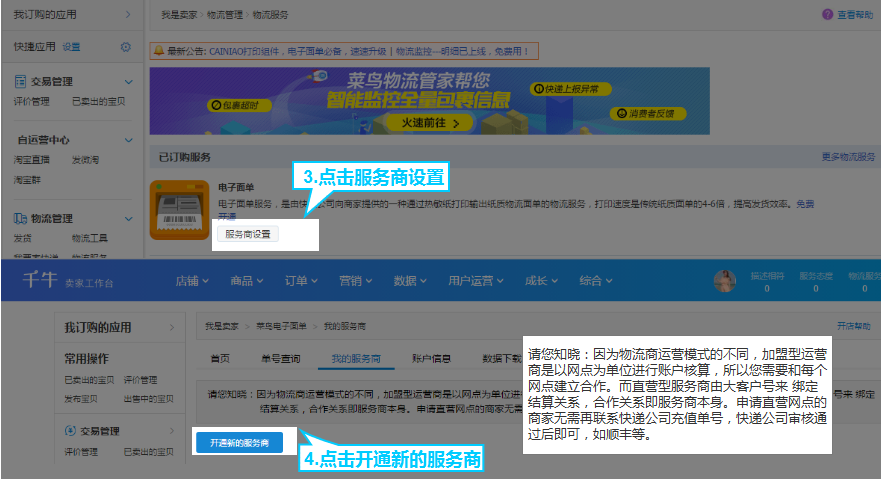Open 已卖出的宝贝 under 常用操作
Image resolution: width=881 pixels, height=480 pixels.
89,380
